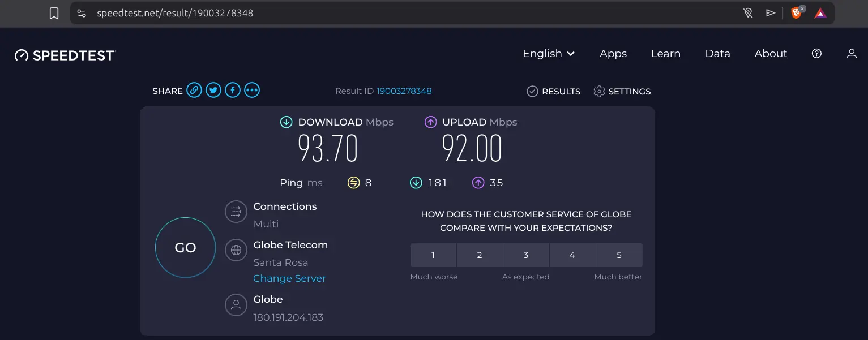This screenshot has width=868, height=340.
Task: Rate customer service 5 Much better
Action: tap(619, 255)
